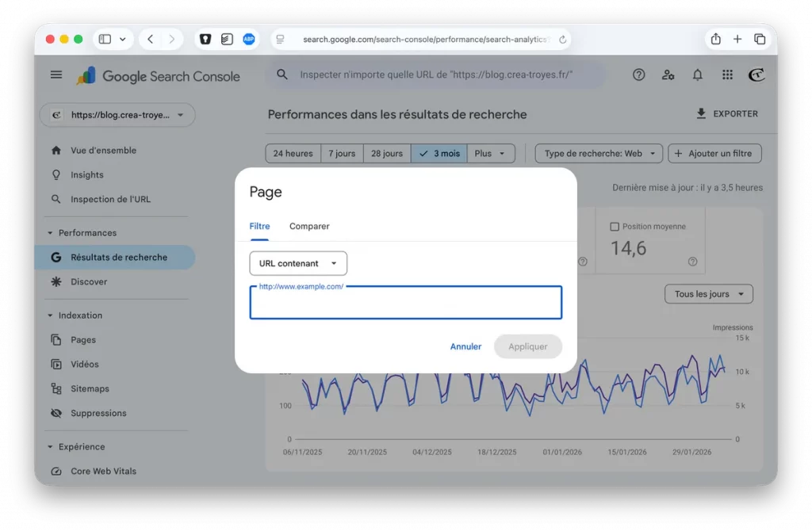Image resolution: width=812 pixels, height=531 pixels.
Task: Click the Annuler button
Action: (x=465, y=346)
